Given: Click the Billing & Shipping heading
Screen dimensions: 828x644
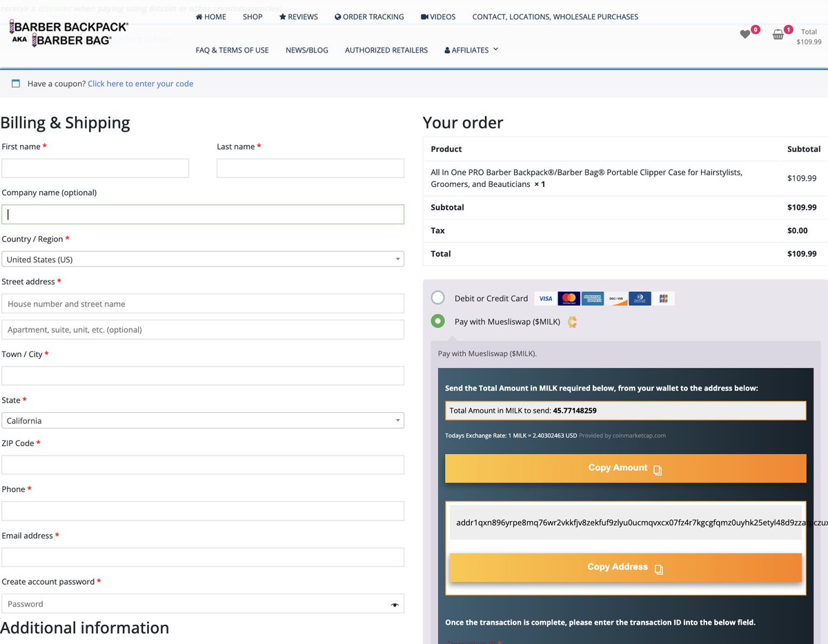Looking at the screenshot, I should click(x=66, y=123).
